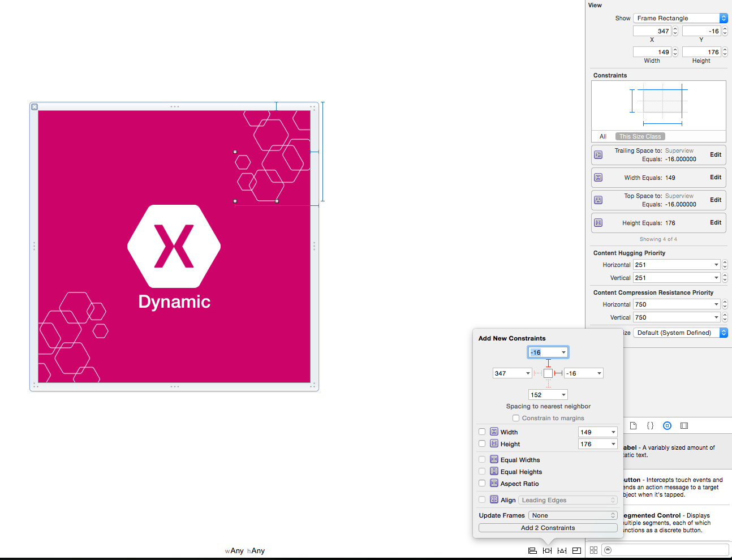Toggle the library grid view icon

point(593,549)
